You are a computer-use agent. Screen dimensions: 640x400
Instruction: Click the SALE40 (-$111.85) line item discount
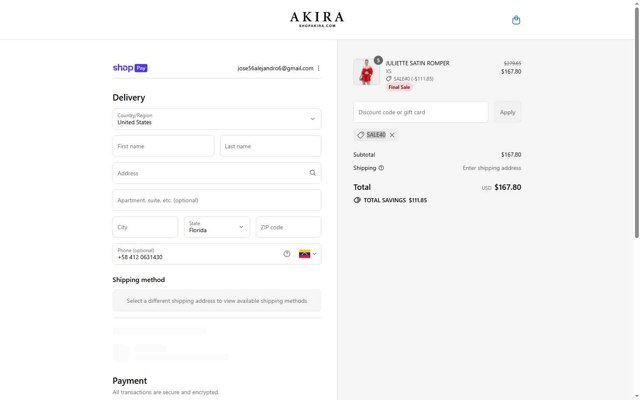pos(410,79)
